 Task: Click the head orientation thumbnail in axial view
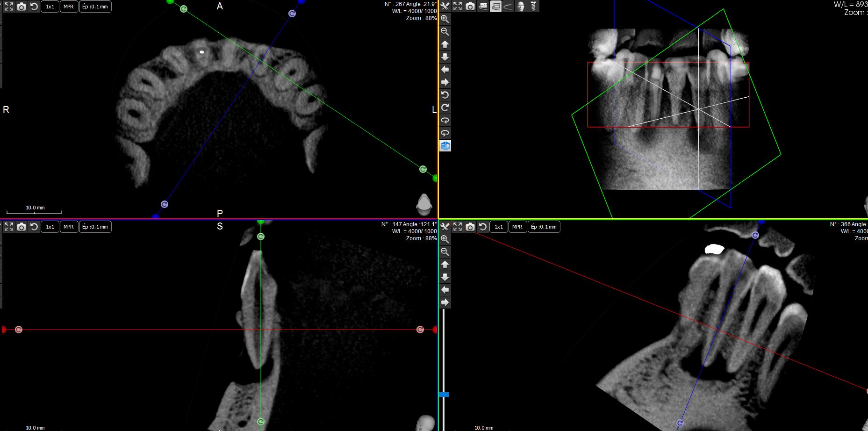coord(424,204)
